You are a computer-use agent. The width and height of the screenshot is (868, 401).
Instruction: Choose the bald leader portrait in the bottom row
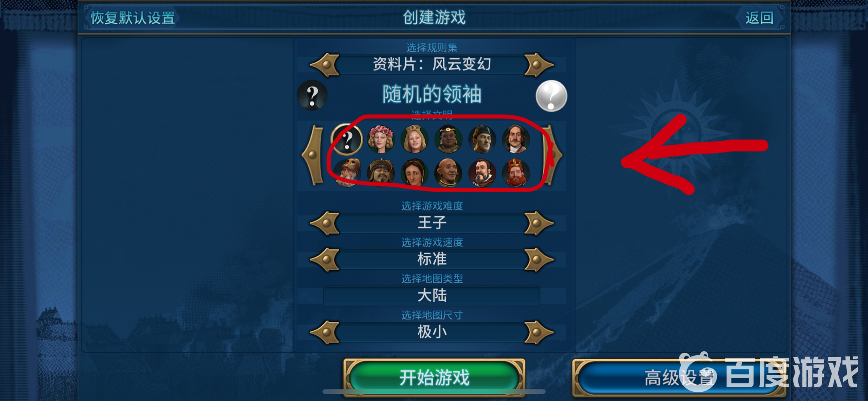point(448,173)
